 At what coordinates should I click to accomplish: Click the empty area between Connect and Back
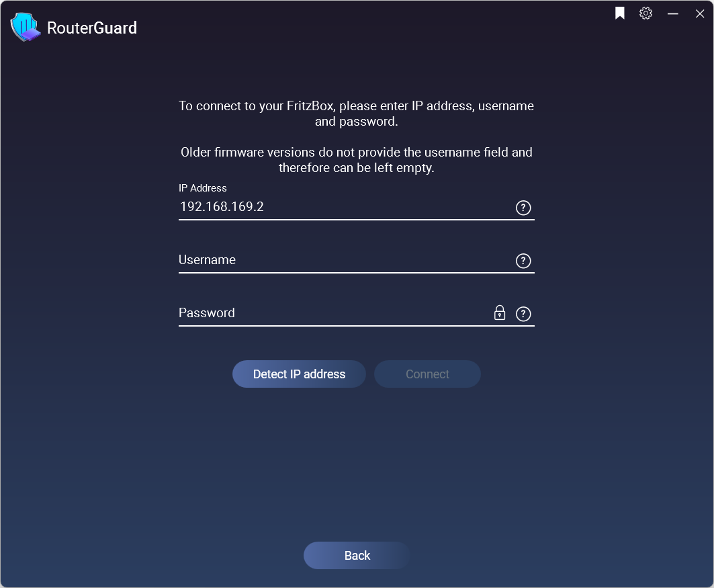click(x=357, y=464)
